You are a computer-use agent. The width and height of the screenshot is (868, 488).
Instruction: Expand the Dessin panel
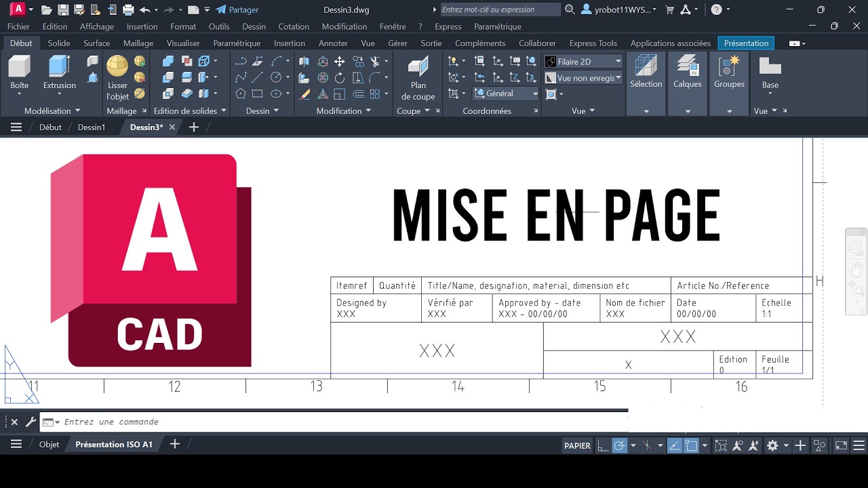coord(263,110)
